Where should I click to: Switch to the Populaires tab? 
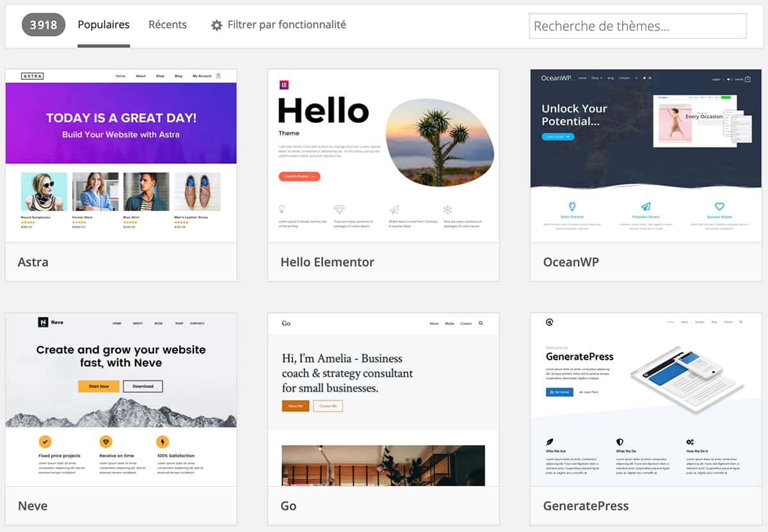coord(104,25)
